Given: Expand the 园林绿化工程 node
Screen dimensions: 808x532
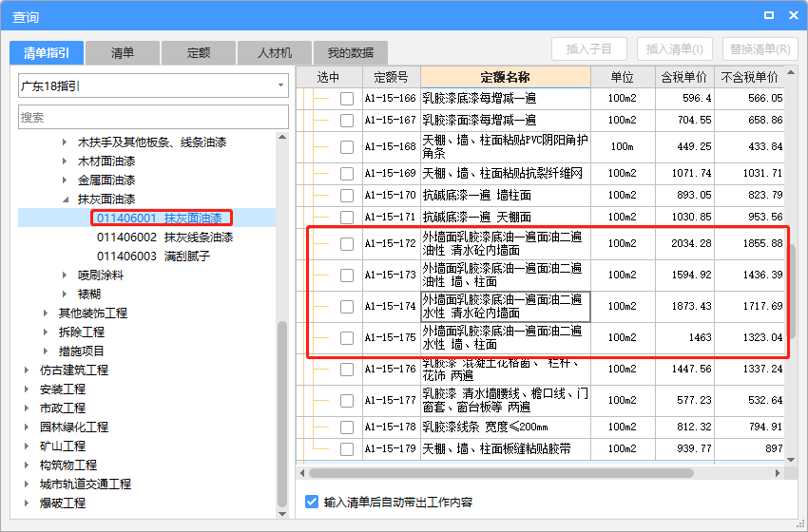Looking at the screenshot, I should [x=27, y=427].
